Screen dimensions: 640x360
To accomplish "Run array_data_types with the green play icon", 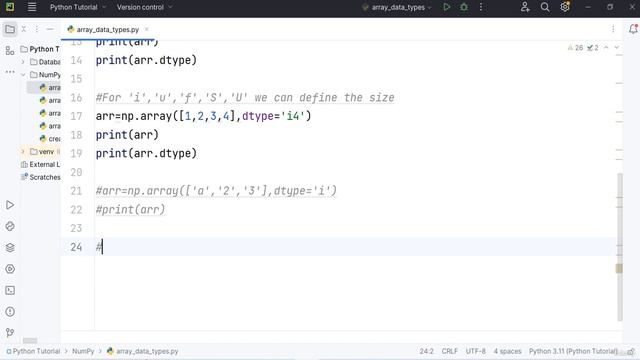I will coord(447,7).
